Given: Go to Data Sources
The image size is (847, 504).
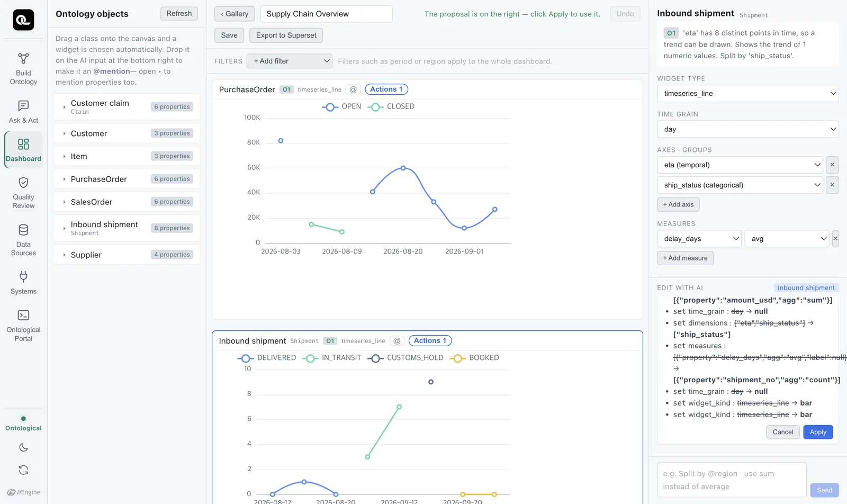Looking at the screenshot, I should (x=23, y=240).
